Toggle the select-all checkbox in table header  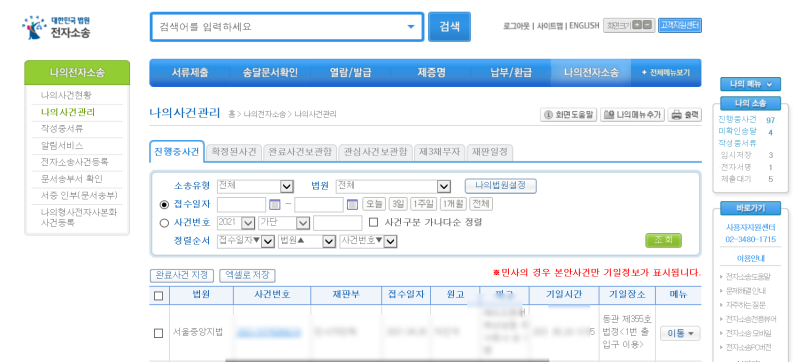coord(159,295)
